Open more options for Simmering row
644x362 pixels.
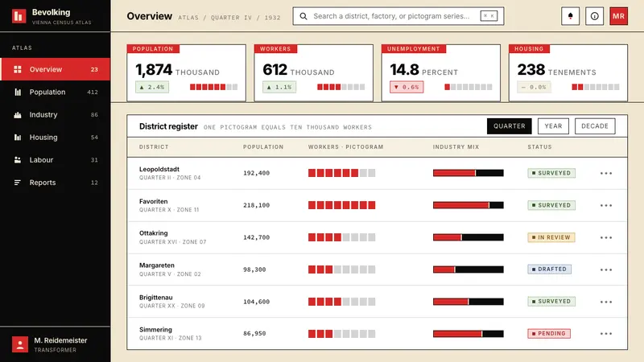(x=606, y=334)
